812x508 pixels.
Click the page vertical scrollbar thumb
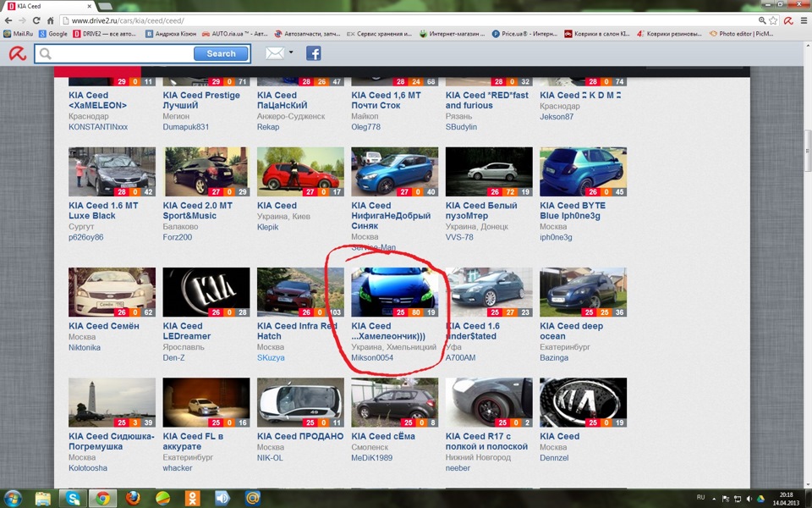point(807,151)
